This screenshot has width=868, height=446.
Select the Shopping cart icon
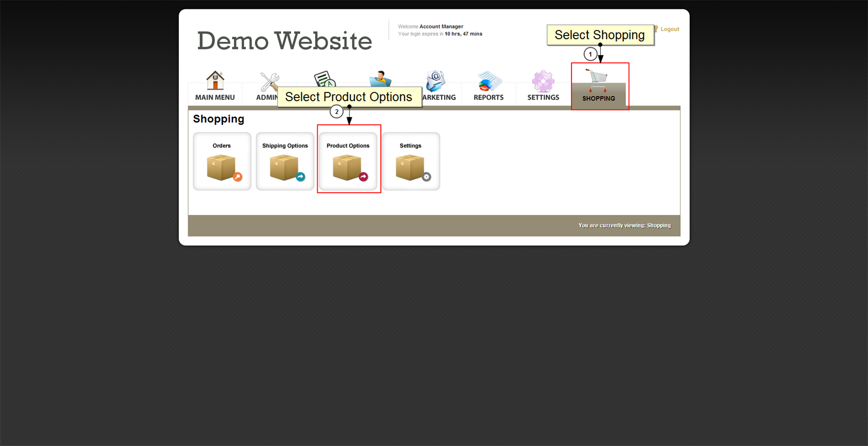(x=598, y=80)
